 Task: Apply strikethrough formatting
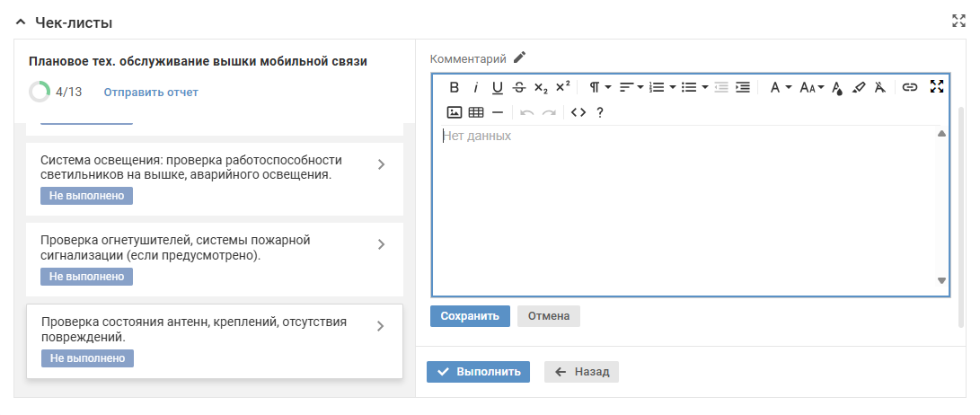click(x=519, y=87)
